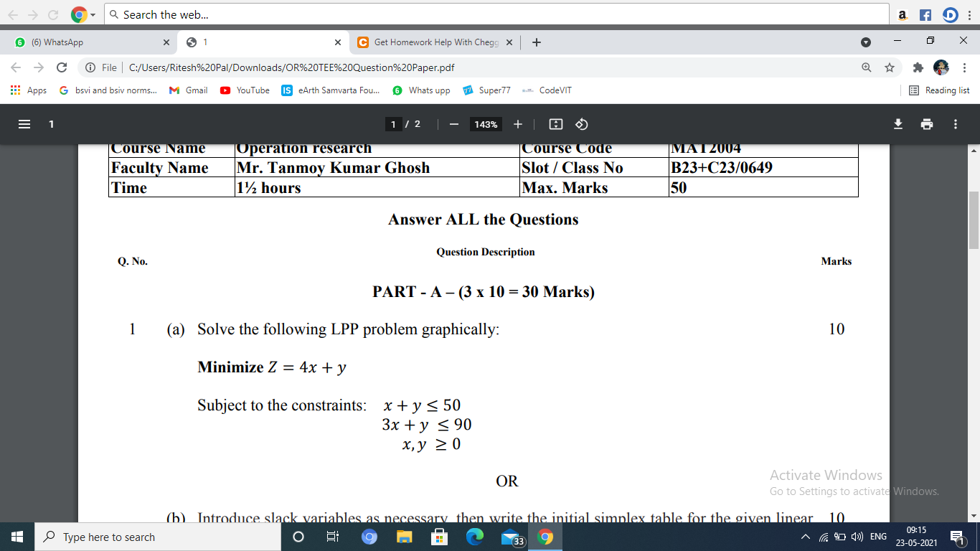Open the tab search dropdown arrow
The image size is (980, 551).
[x=866, y=42]
